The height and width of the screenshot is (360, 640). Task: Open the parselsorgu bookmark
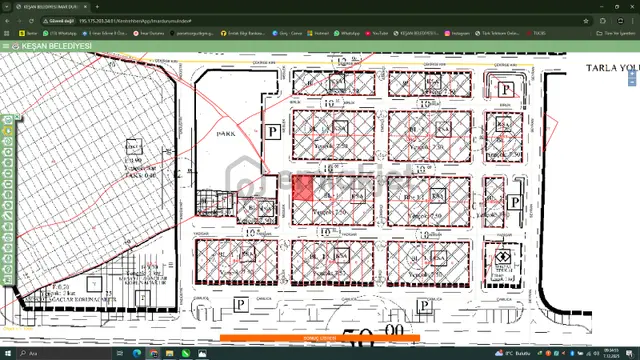192,33
